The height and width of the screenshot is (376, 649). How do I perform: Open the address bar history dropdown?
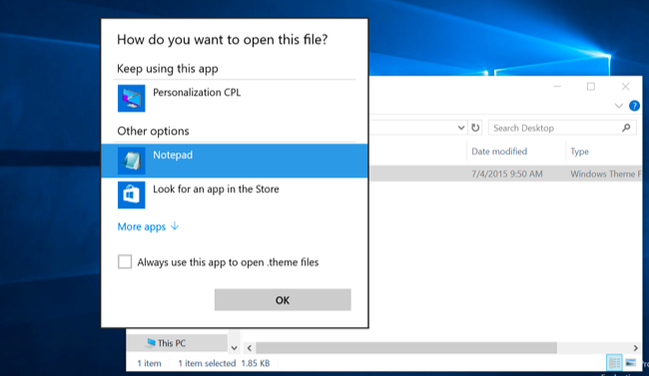(461, 128)
